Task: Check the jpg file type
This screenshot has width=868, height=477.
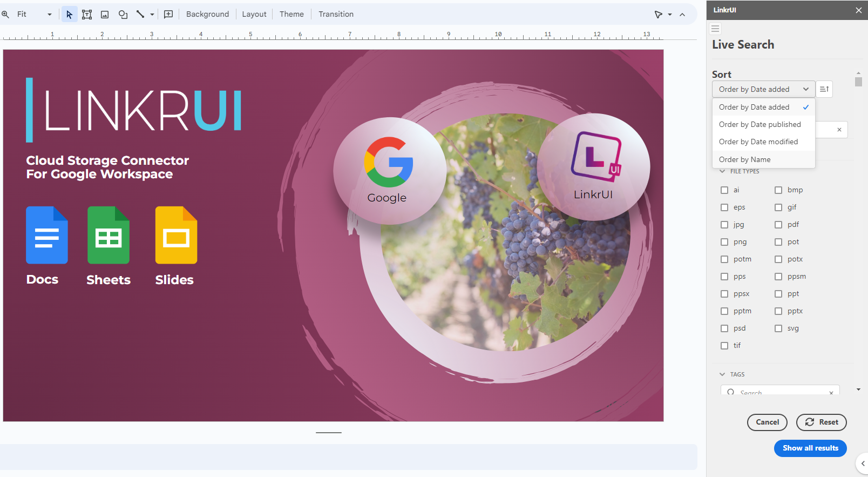Action: (724, 225)
